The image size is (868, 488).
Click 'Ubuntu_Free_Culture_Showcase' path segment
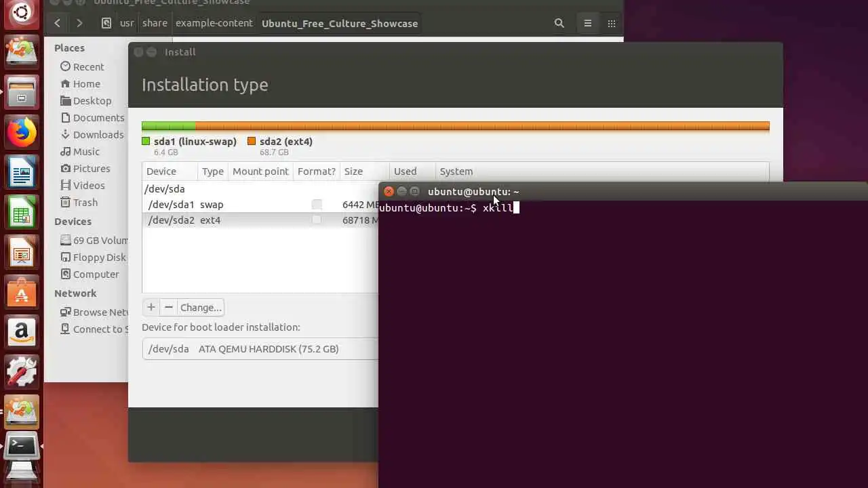tap(340, 23)
